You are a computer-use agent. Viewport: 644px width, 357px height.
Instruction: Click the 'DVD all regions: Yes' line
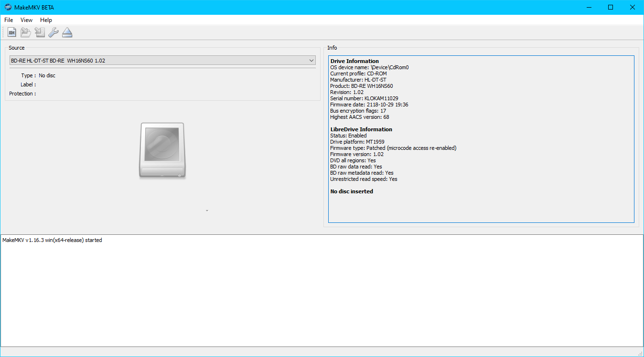pos(353,160)
